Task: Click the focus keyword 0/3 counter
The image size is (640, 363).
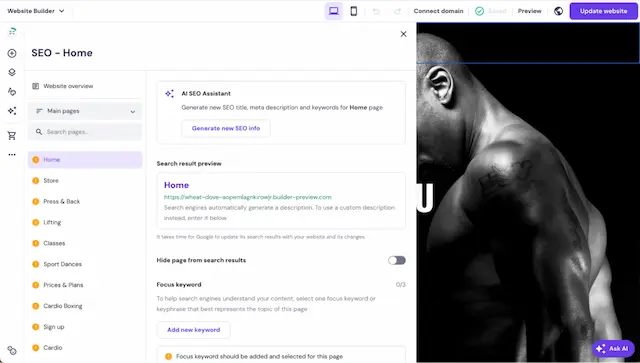Action: coord(401,285)
